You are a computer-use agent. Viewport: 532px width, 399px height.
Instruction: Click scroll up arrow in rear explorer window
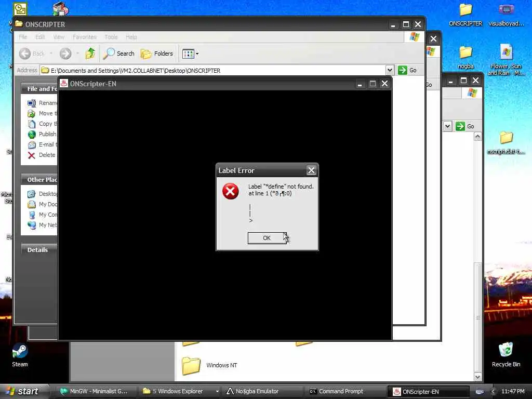pos(478,137)
